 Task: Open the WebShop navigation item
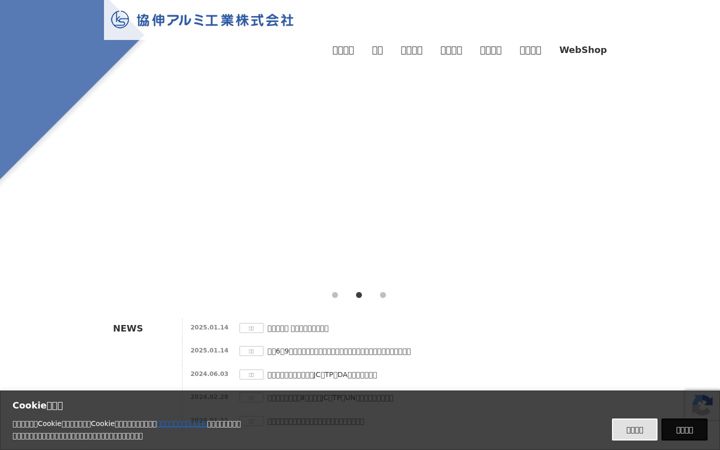click(583, 50)
